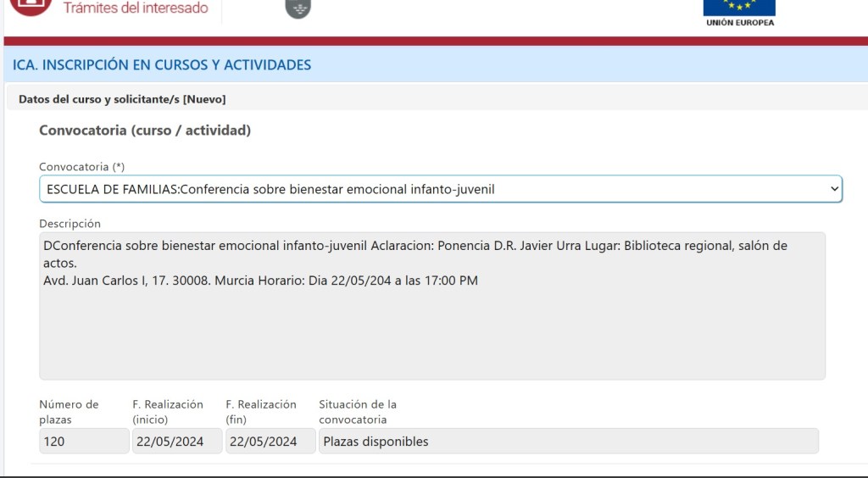Select the Datos del curso y solicitante/s tab
This screenshot has height=478, width=868.
[122, 99]
